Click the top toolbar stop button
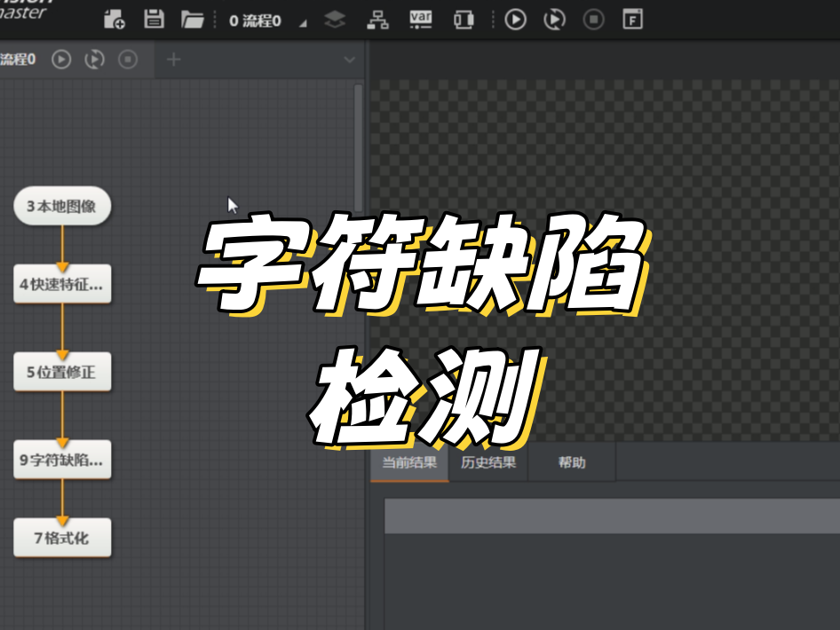Viewport: 840px width, 630px height. 593,20
